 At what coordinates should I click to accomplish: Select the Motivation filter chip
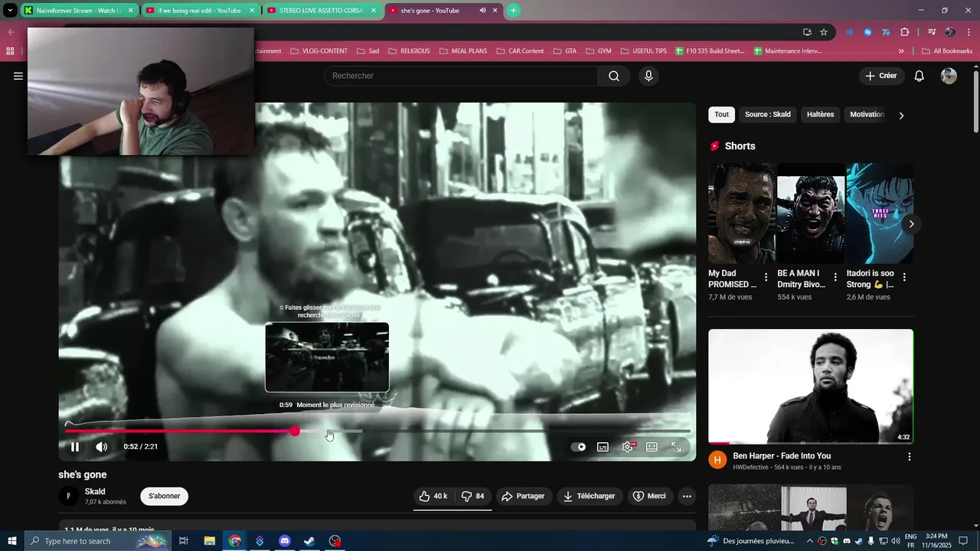coord(867,115)
